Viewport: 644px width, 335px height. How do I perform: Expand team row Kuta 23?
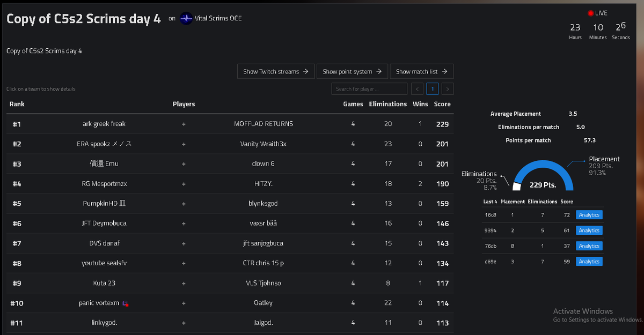click(x=230, y=283)
